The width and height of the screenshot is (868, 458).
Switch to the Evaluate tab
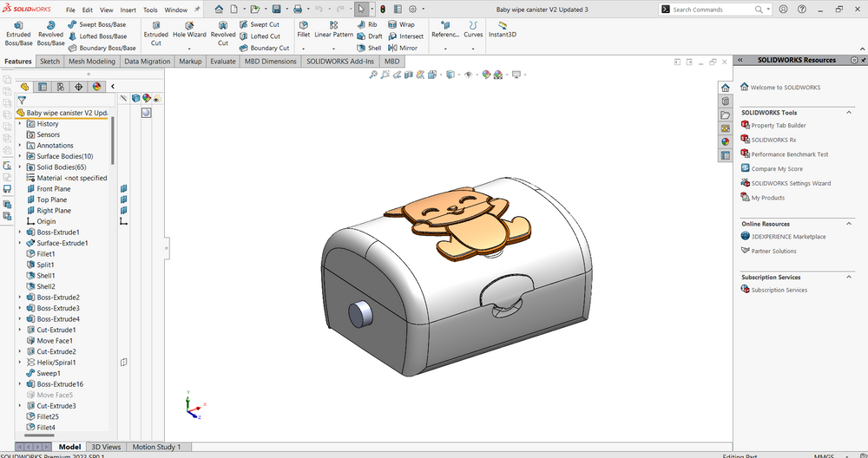(x=223, y=62)
